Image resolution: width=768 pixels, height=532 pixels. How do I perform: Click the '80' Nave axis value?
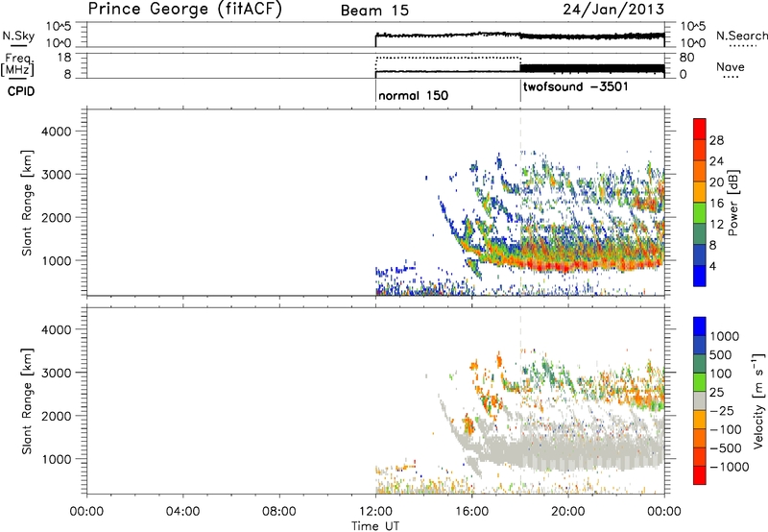click(686, 58)
